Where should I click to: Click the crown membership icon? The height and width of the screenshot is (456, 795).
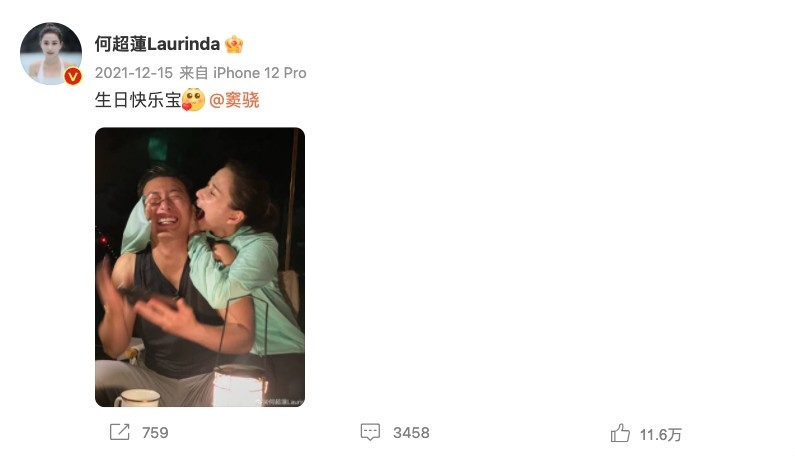234,44
